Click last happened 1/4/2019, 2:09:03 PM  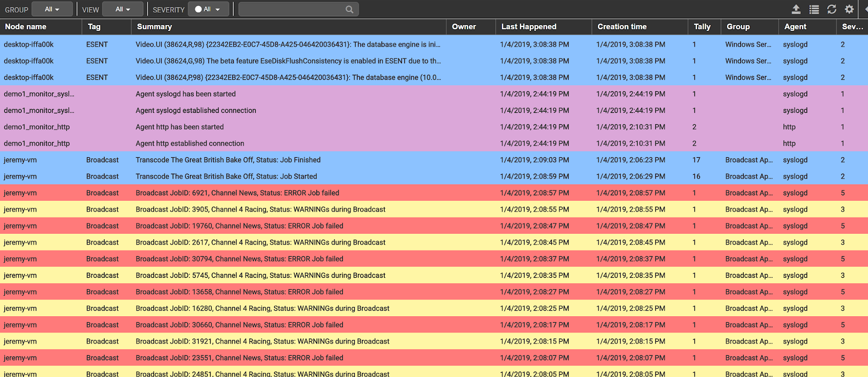(534, 160)
